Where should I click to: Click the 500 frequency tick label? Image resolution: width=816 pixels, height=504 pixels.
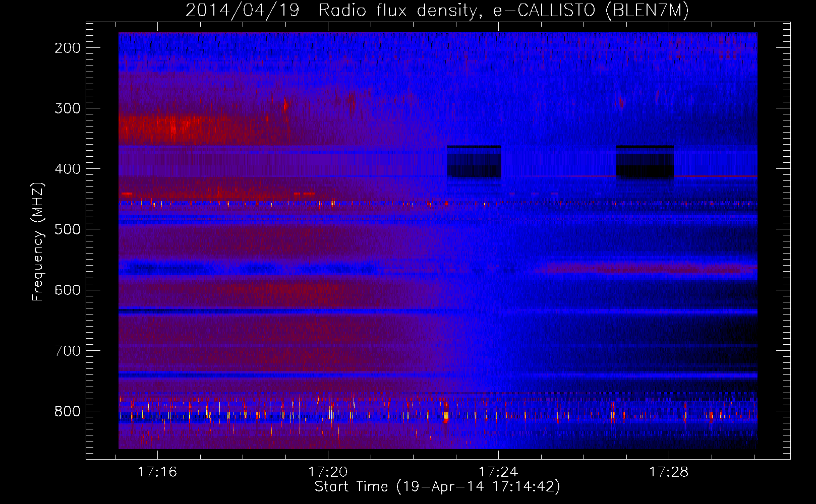68,229
